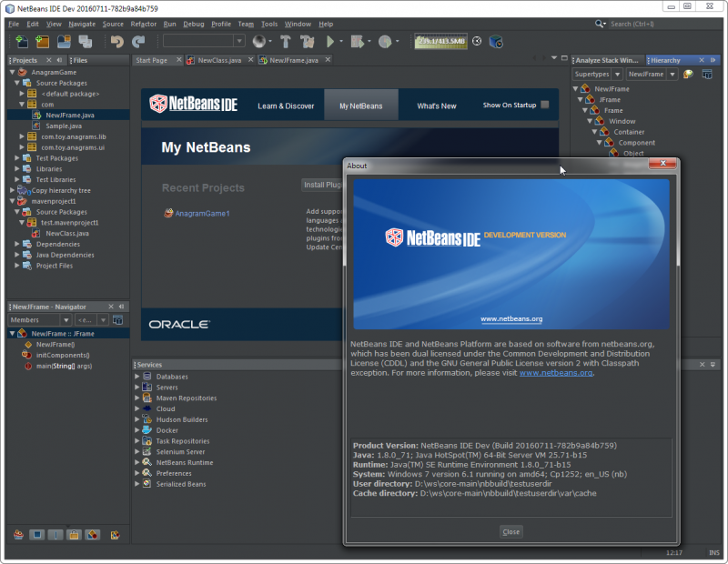Click the Close button in About dialog
Viewport: 728px width, 564px height.
coord(511,531)
